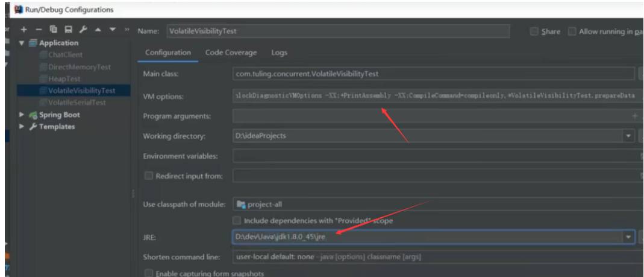Switch to the Code Coverage tab
644x277 pixels.
click(x=231, y=53)
